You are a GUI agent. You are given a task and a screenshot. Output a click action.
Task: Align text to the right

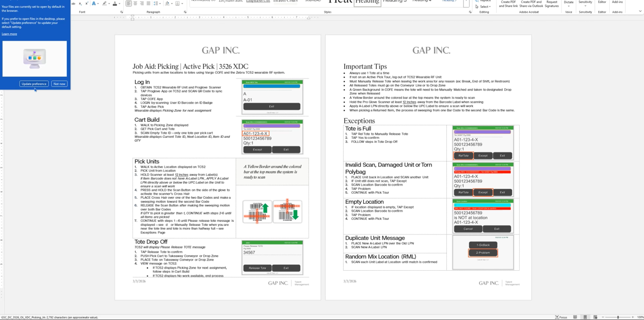(x=142, y=4)
